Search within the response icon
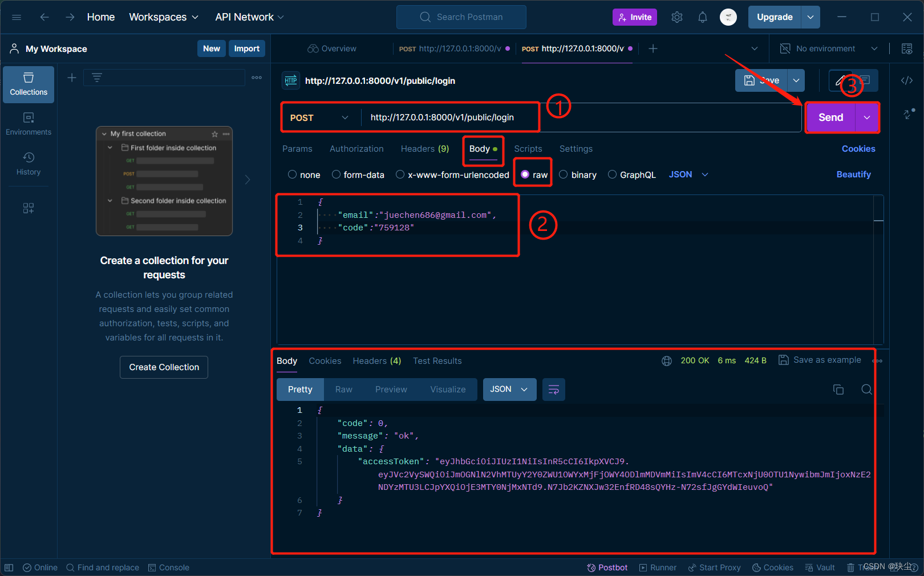Image resolution: width=924 pixels, height=576 pixels. coord(866,390)
